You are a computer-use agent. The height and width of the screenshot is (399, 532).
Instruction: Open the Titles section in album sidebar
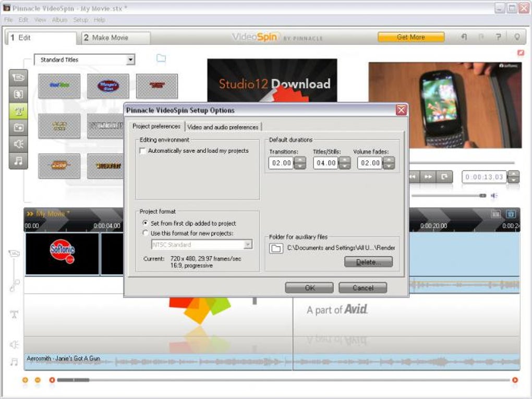[x=18, y=111]
